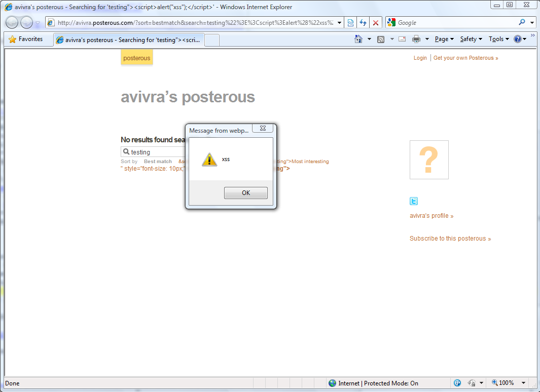The height and width of the screenshot is (392, 540).
Task: Select the avivra's posterous tab
Action: [129, 40]
